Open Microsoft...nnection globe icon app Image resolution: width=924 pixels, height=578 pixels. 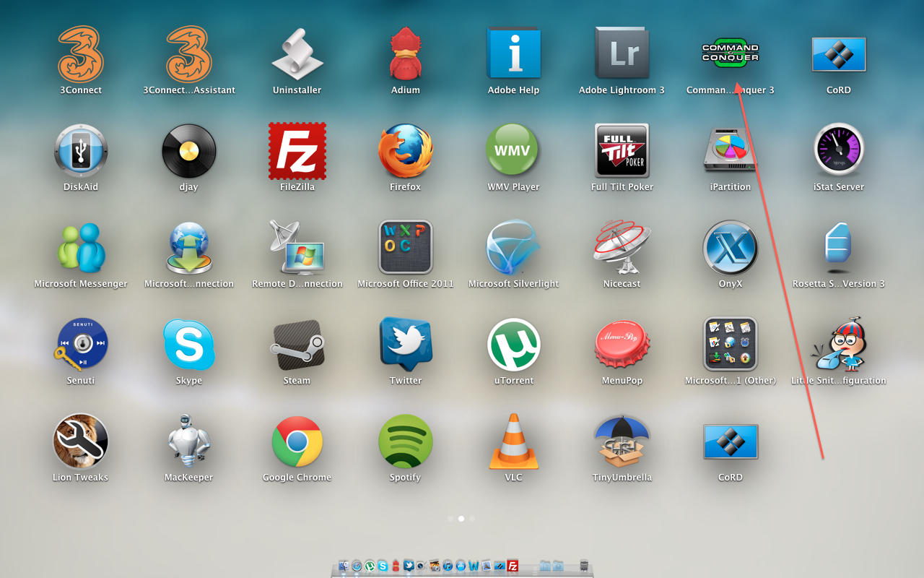188,248
